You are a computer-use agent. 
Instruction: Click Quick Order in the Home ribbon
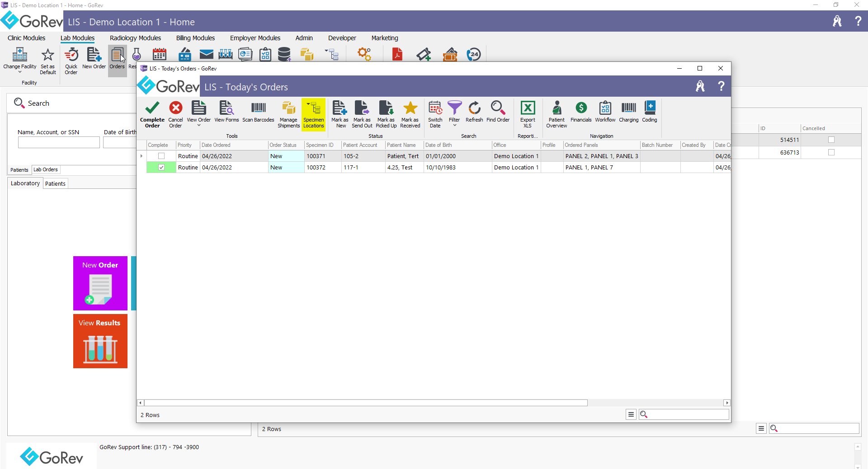click(x=71, y=61)
